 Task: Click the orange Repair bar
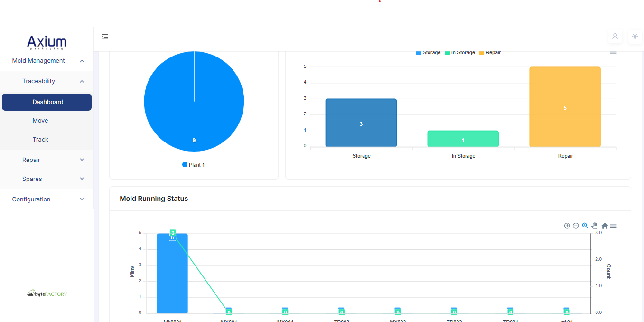565,107
